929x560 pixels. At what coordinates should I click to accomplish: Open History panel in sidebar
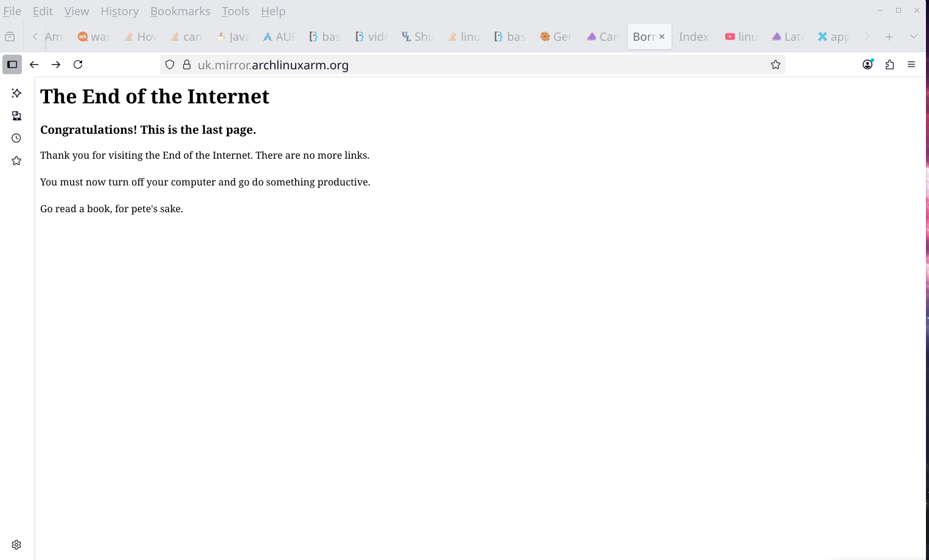click(16, 138)
